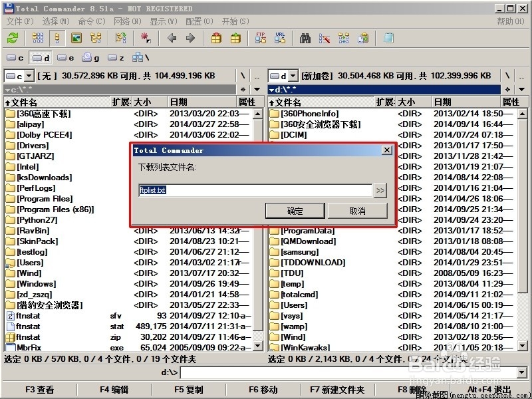Viewport: 532px width, 399px height.
Task: Open the 帮助(H) menu
Action: [511, 21]
